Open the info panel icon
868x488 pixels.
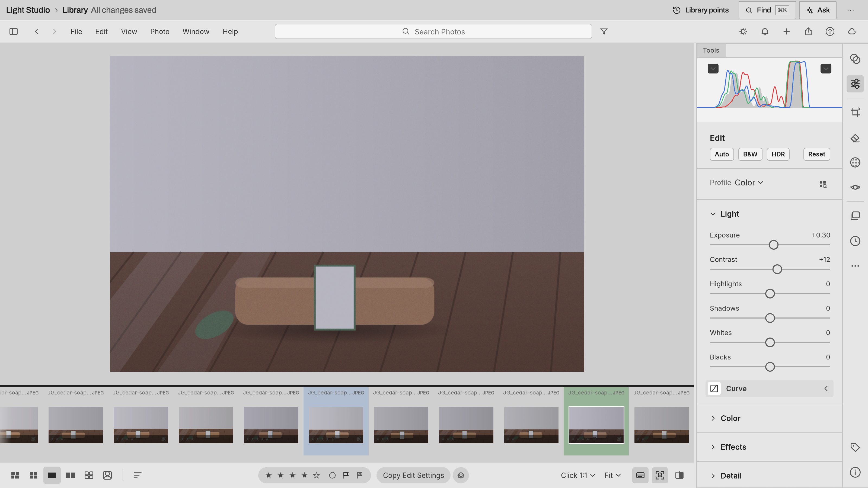pyautogui.click(x=855, y=472)
